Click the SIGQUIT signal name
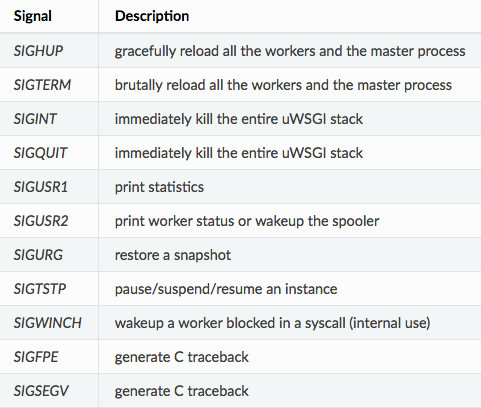This screenshot has height=408, width=481. coord(40,153)
